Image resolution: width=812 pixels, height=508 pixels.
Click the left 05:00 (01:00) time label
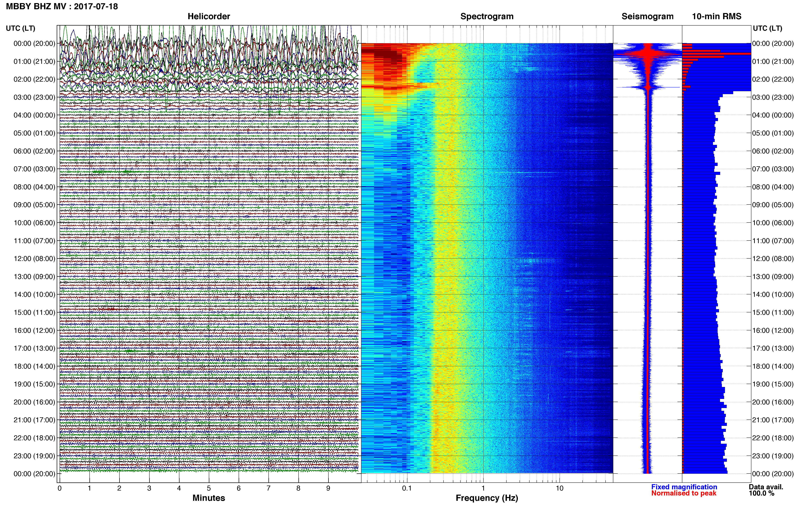[x=34, y=133]
